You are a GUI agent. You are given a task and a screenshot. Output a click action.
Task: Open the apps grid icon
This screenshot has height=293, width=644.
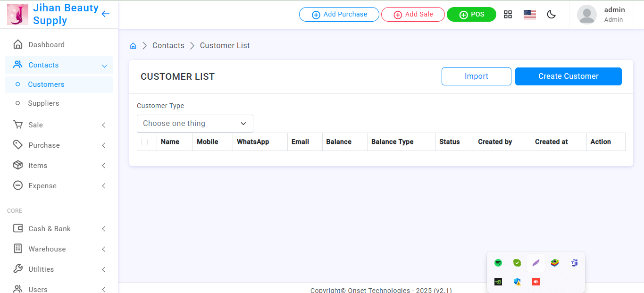508,14
